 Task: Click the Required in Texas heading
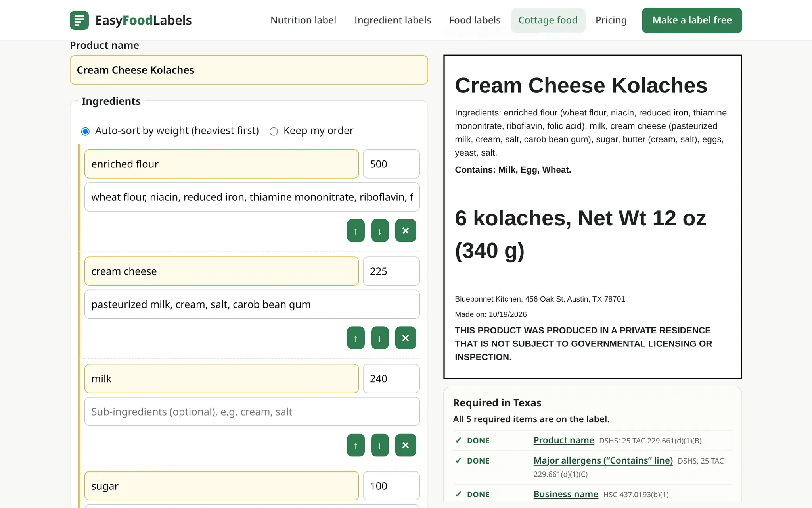point(497,403)
